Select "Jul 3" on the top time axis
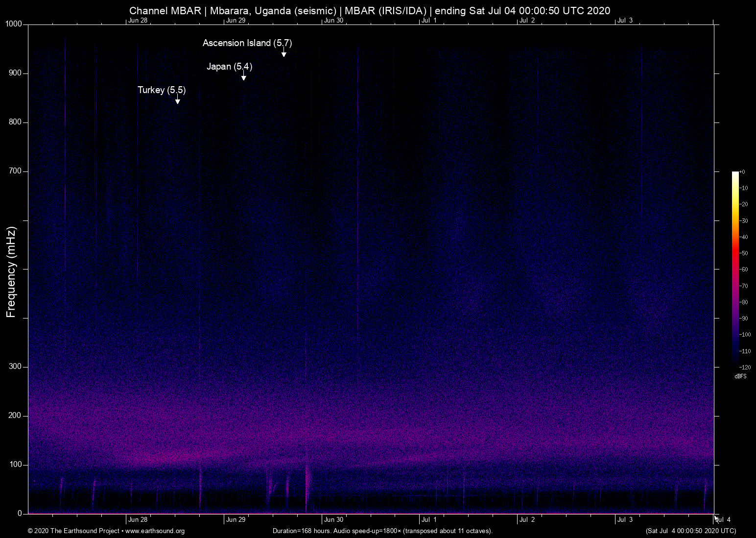 625,21
